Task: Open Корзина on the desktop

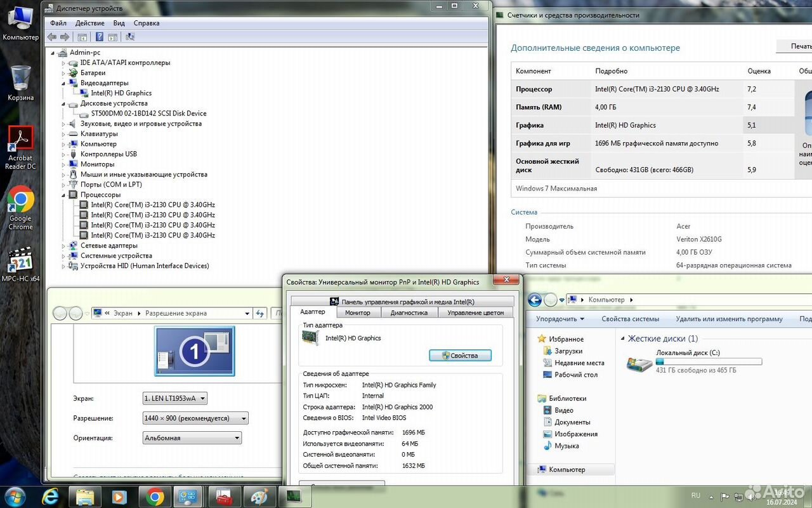Action: [x=20, y=83]
